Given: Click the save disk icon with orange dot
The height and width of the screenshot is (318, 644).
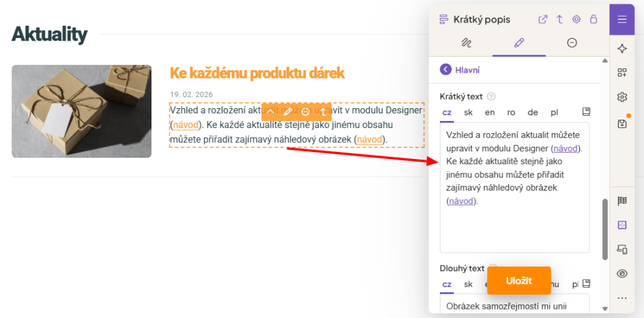Looking at the screenshot, I should (x=621, y=124).
